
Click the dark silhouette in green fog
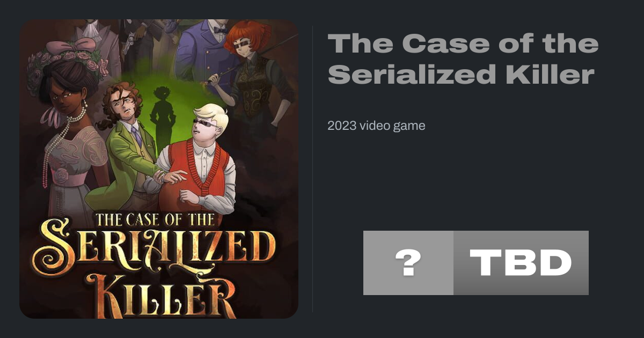(162, 112)
